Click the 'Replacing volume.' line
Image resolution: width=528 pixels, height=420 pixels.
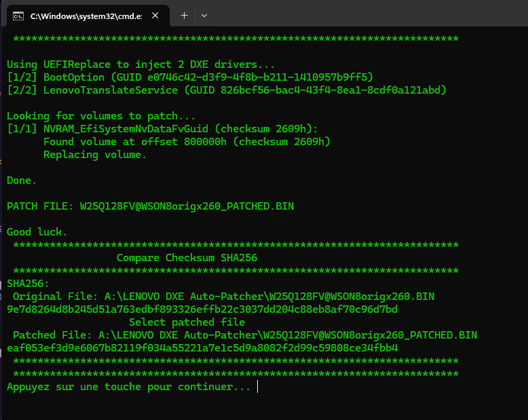coord(95,155)
